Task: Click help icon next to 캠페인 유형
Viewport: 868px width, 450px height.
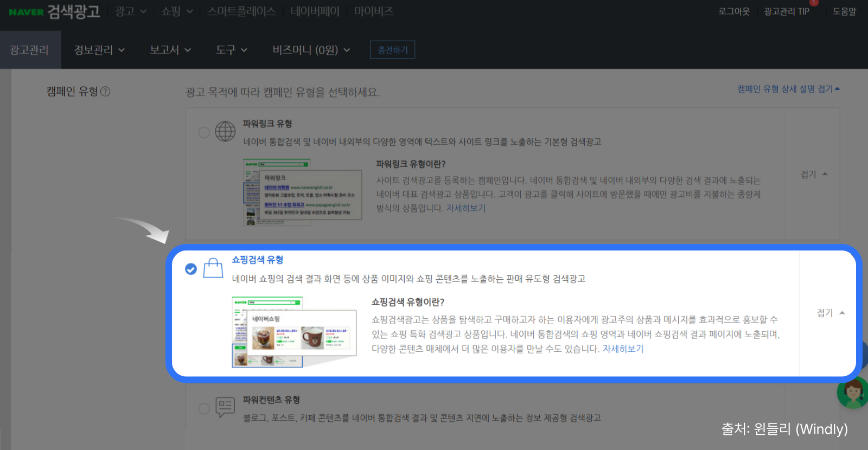Action: pos(105,92)
